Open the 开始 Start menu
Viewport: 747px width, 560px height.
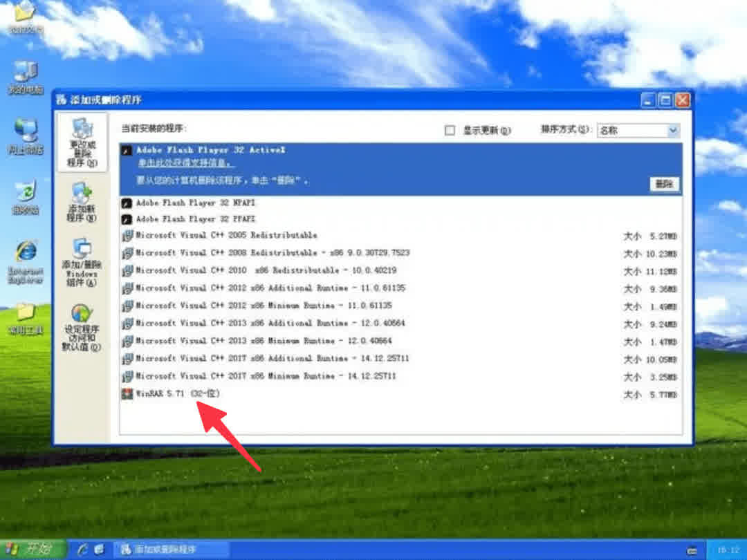[x=33, y=549]
